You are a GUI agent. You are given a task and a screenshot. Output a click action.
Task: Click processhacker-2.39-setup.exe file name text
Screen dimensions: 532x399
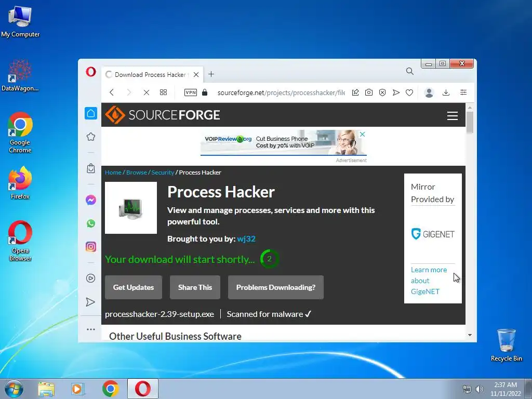[159, 314]
